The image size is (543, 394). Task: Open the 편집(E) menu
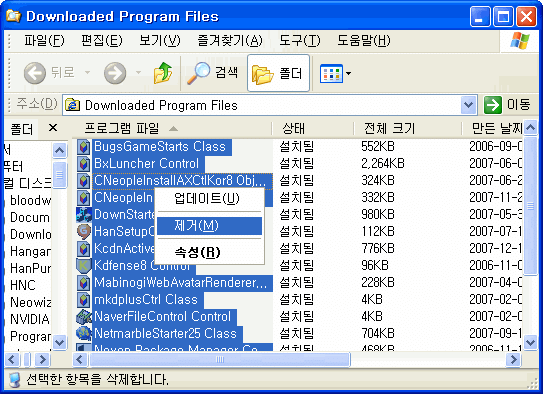coord(102,41)
